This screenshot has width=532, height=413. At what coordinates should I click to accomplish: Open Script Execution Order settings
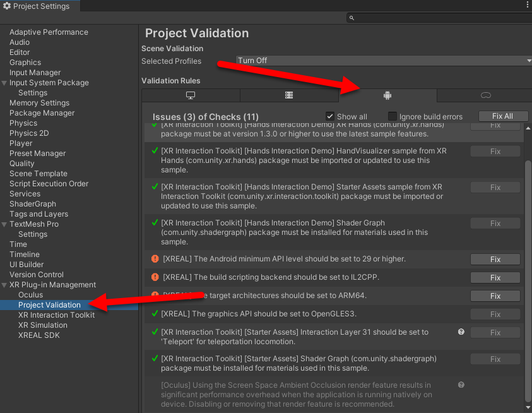tap(49, 184)
